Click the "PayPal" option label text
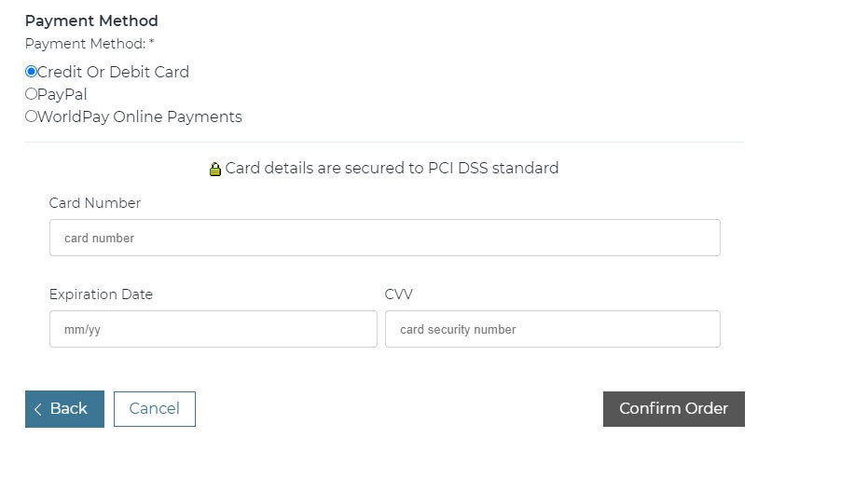 62,94
